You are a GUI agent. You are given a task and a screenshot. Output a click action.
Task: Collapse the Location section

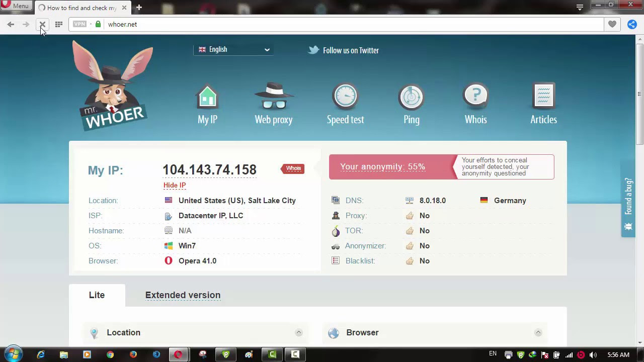(x=298, y=332)
